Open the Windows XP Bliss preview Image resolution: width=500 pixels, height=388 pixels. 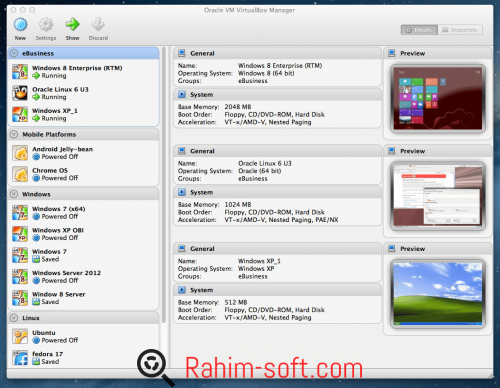(x=438, y=294)
